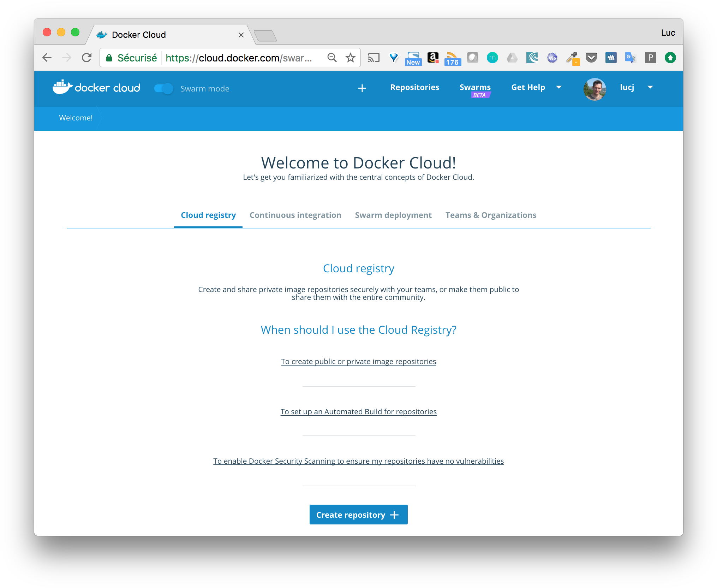The height and width of the screenshot is (588, 717).
Task: Click the gray P extension icon
Action: (x=650, y=58)
